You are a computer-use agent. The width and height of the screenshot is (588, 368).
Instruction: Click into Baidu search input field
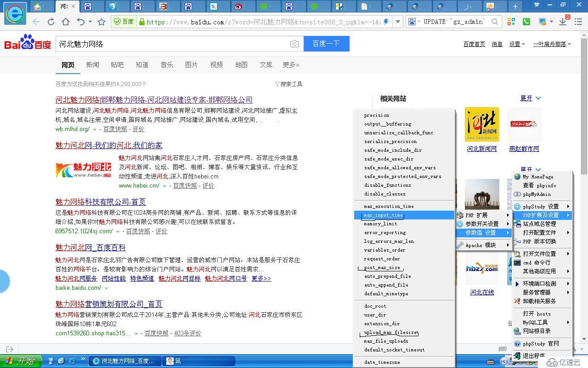tap(172, 44)
